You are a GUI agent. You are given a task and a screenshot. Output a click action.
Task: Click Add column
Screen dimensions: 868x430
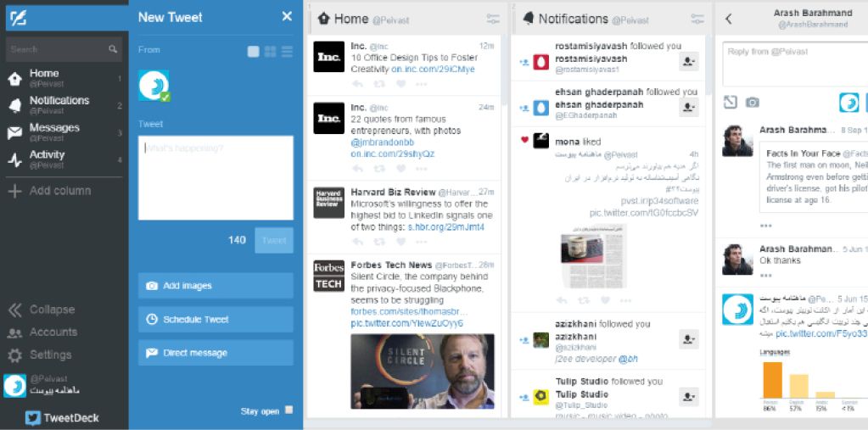[x=50, y=191]
